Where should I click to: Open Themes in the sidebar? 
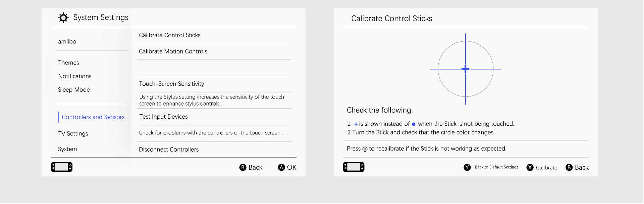coord(68,63)
